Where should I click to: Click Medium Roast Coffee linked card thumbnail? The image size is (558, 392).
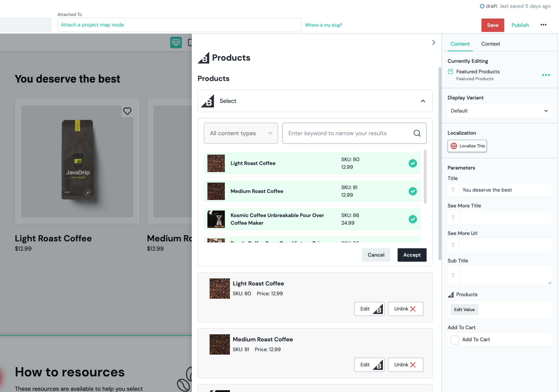(x=219, y=344)
